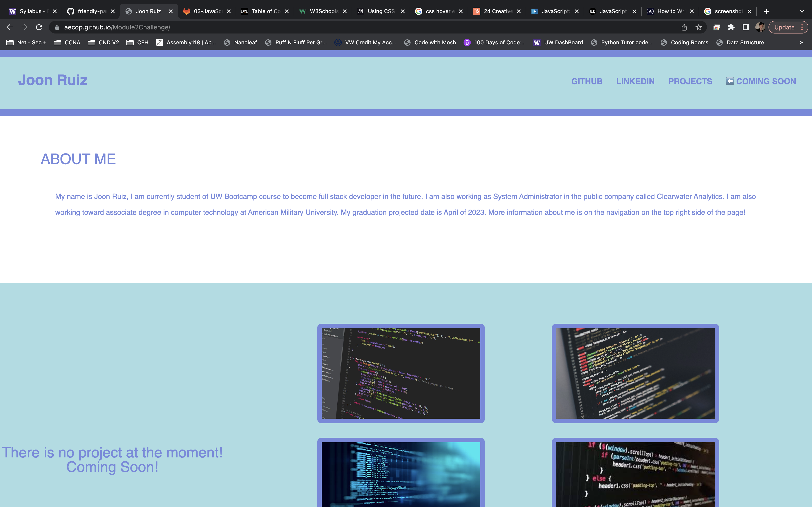
Task: Open the Nanoleaf bookmark
Action: (245, 43)
